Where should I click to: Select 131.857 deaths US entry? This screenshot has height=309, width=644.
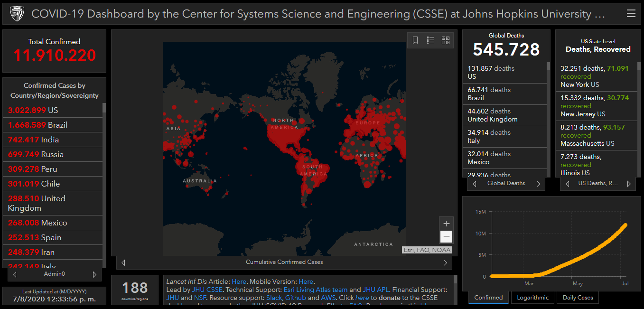505,73
